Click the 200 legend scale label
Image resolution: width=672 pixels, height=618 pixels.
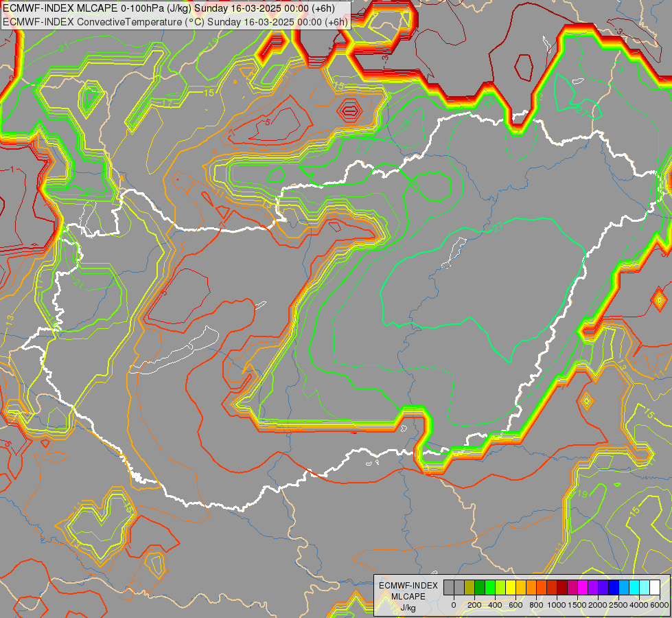(474, 605)
